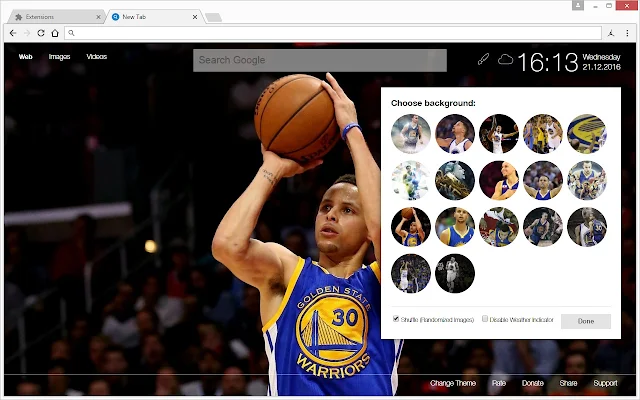Choose the last thumbnail in the second row

[587, 180]
